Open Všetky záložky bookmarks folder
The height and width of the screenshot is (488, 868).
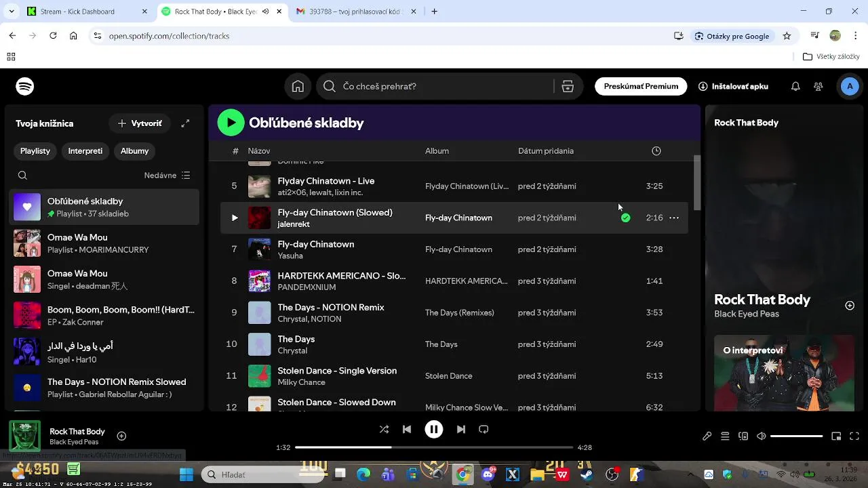[831, 57]
